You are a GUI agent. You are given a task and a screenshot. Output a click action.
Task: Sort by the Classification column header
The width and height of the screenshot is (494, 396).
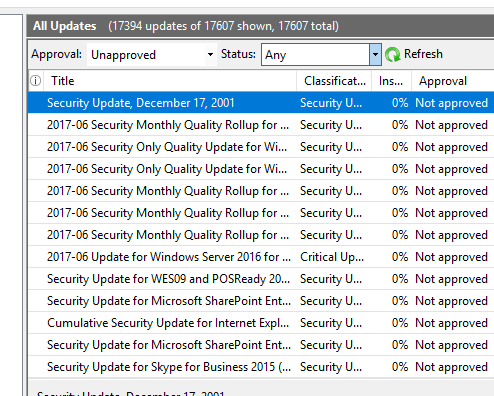[x=335, y=81]
